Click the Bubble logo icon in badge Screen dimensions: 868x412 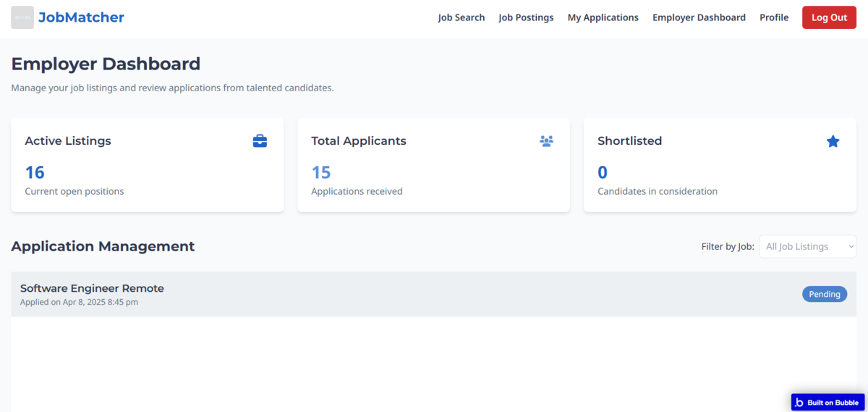799,403
